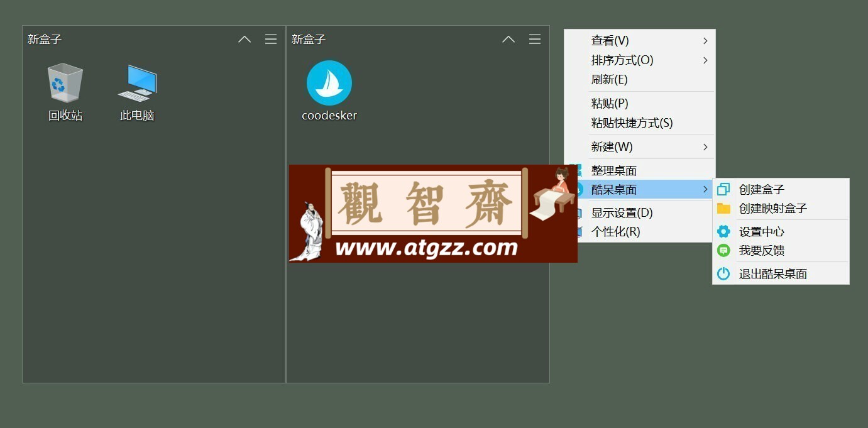Screen dimensions: 868x428
Task: Click the power icon beside 退出酷呆桌面
Action: coord(723,273)
